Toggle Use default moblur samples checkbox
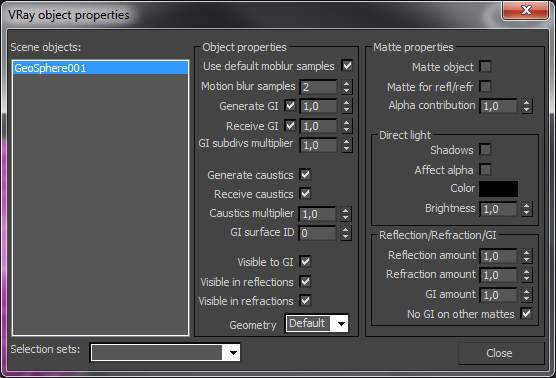The width and height of the screenshot is (556, 378). pos(347,65)
